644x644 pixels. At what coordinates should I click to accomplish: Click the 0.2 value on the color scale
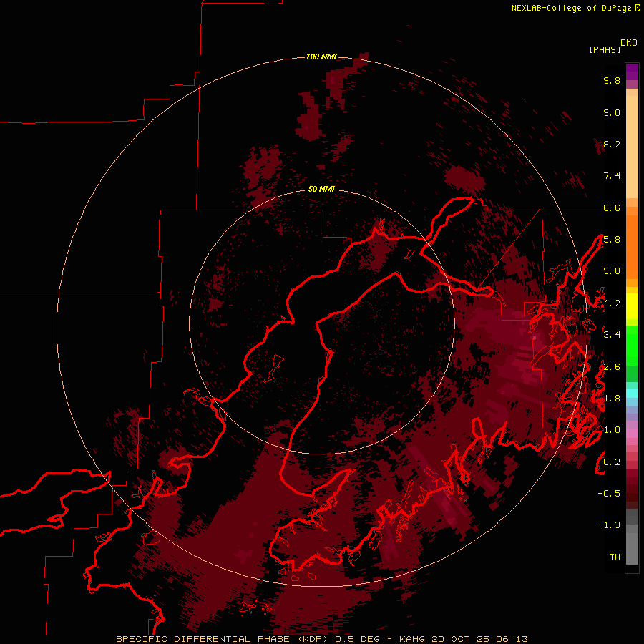coord(612,462)
